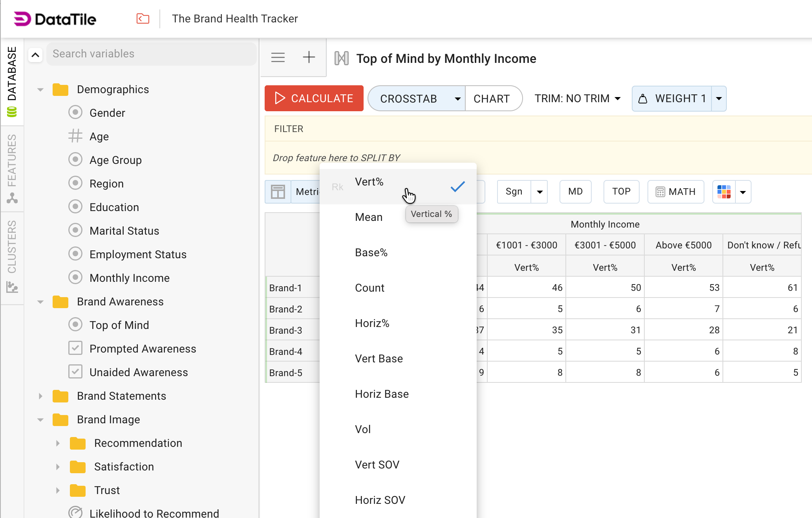Choose Base% from the metrics menu
This screenshot has width=812, height=518.
pyautogui.click(x=398, y=253)
